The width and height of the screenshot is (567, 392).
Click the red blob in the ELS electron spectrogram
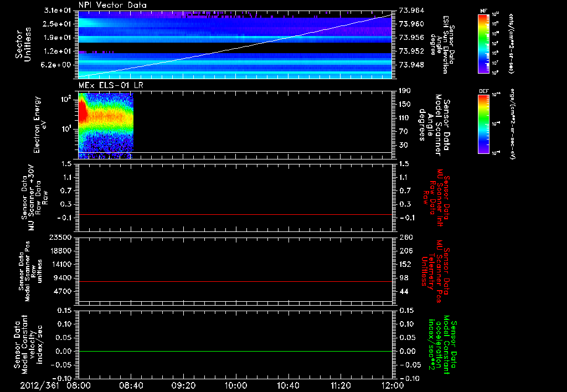[83, 111]
